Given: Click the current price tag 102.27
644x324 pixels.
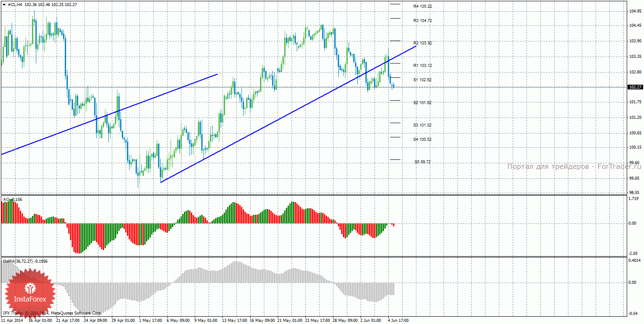Looking at the screenshot, I should [x=634, y=87].
